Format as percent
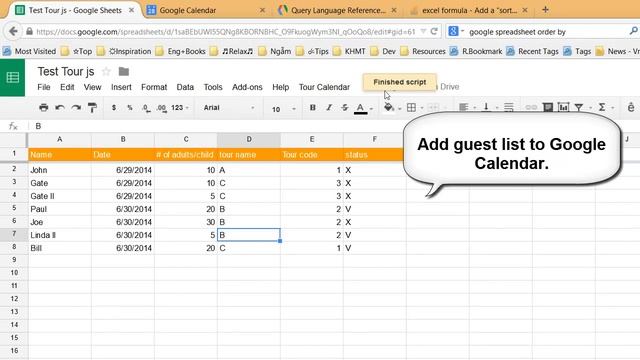 [130, 108]
